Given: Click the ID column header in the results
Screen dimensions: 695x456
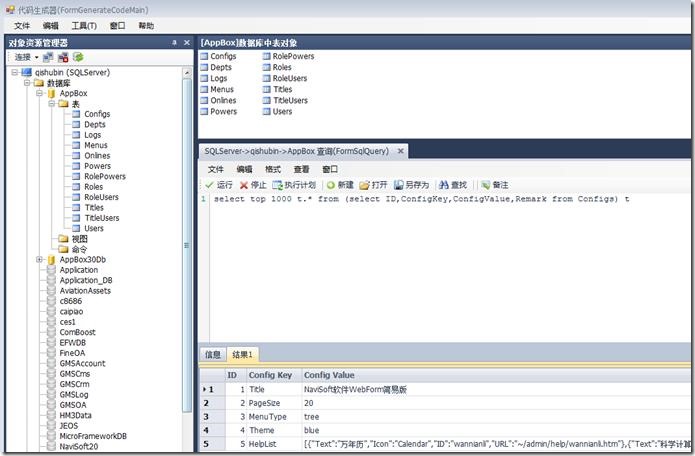Looking at the screenshot, I should click(235, 375).
